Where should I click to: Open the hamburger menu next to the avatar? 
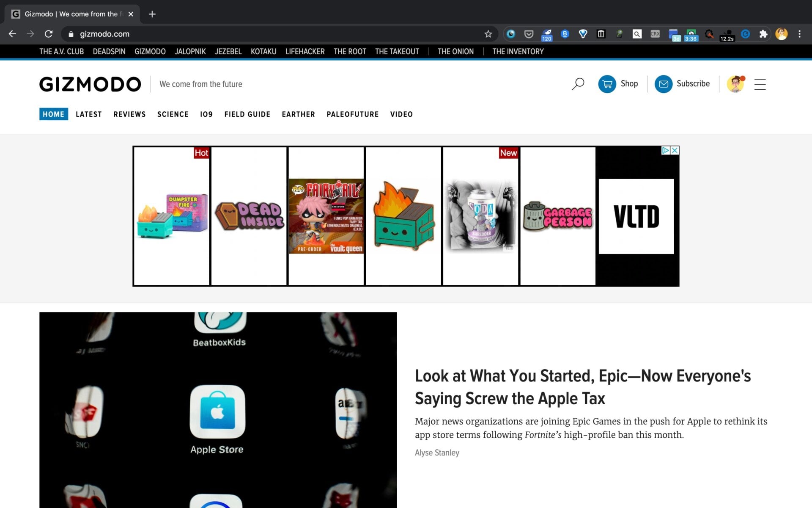(760, 85)
